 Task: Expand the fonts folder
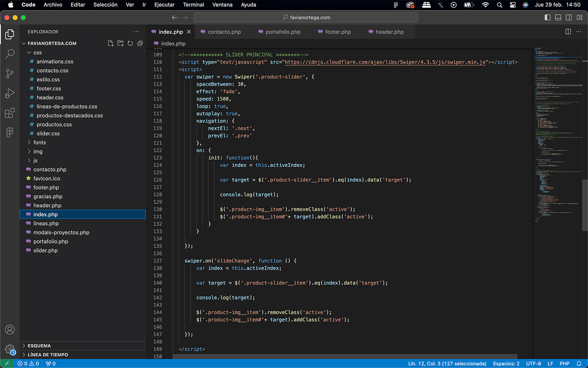click(x=40, y=143)
